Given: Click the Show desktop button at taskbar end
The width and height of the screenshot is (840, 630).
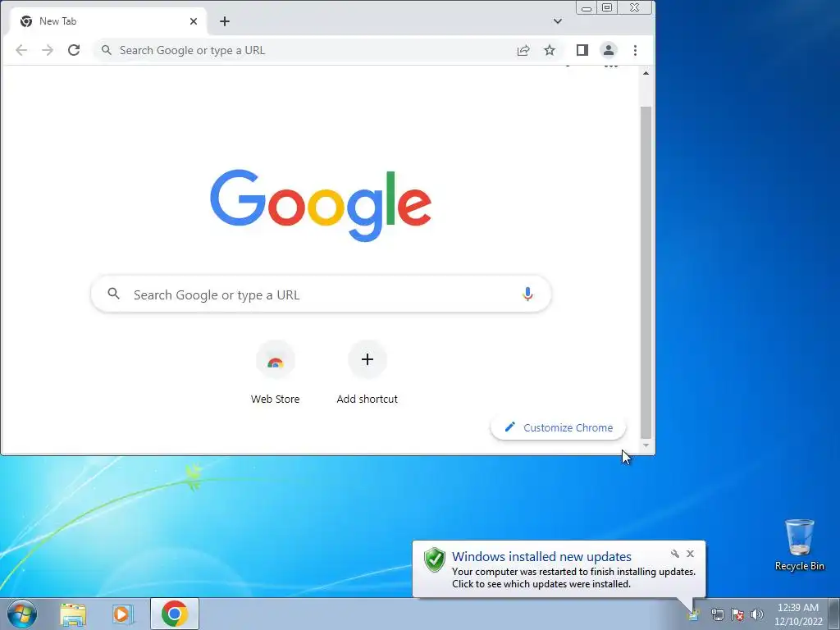Looking at the screenshot, I should [834, 614].
